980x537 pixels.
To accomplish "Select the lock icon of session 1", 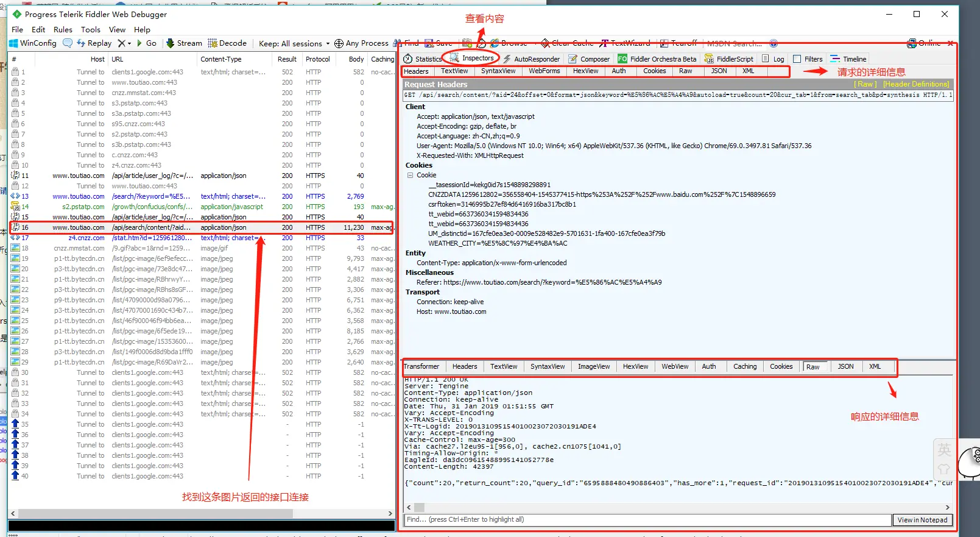I will pyautogui.click(x=15, y=72).
